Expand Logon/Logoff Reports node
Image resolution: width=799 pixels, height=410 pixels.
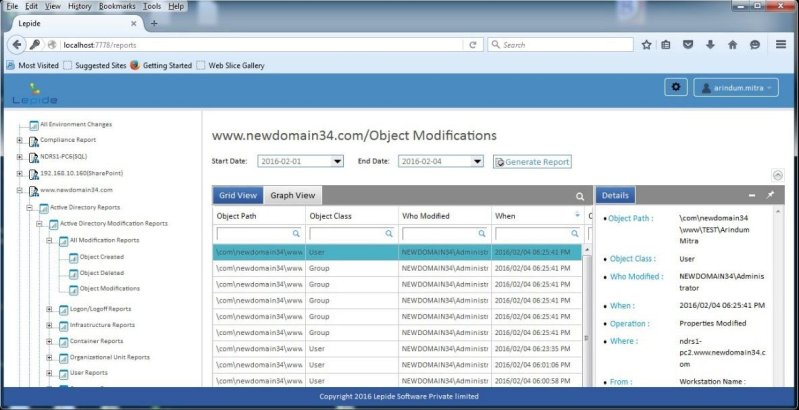coord(50,309)
